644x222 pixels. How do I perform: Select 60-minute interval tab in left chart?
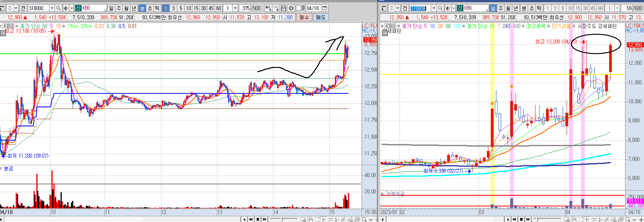pos(218,8)
